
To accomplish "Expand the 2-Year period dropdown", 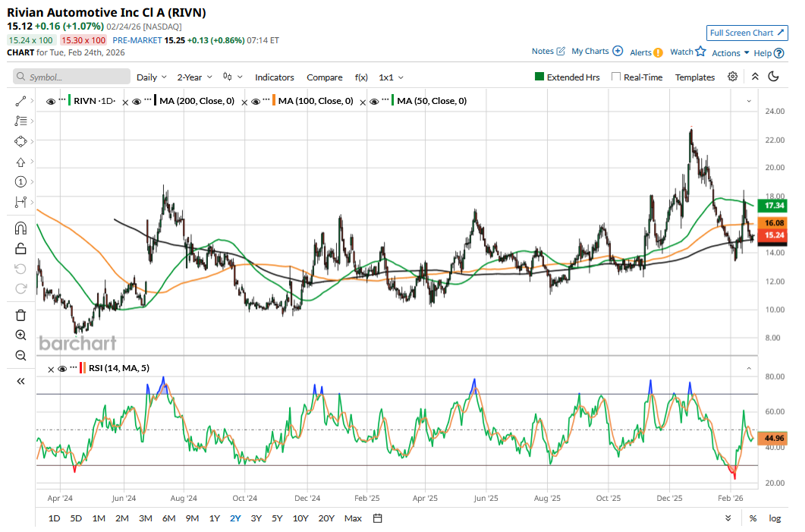I will (195, 77).
